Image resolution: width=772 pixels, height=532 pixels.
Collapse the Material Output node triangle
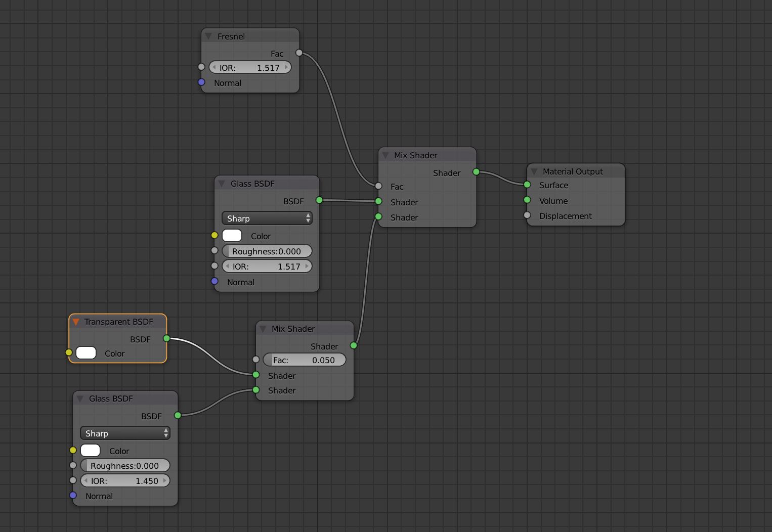[534, 171]
